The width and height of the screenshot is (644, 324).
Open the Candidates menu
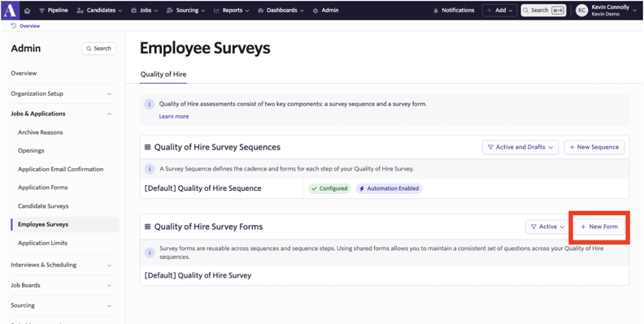click(99, 11)
